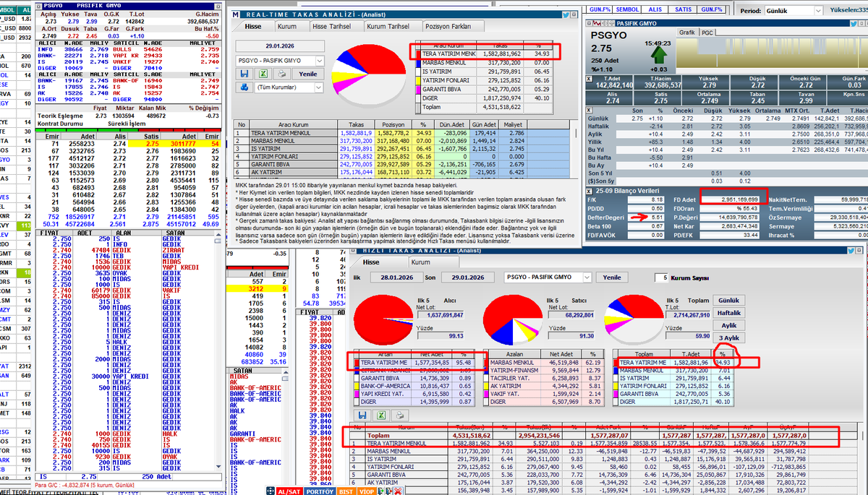Click the Kurum Sayısı number field
Screen dimensions: 868x495
pyautogui.click(x=662, y=277)
